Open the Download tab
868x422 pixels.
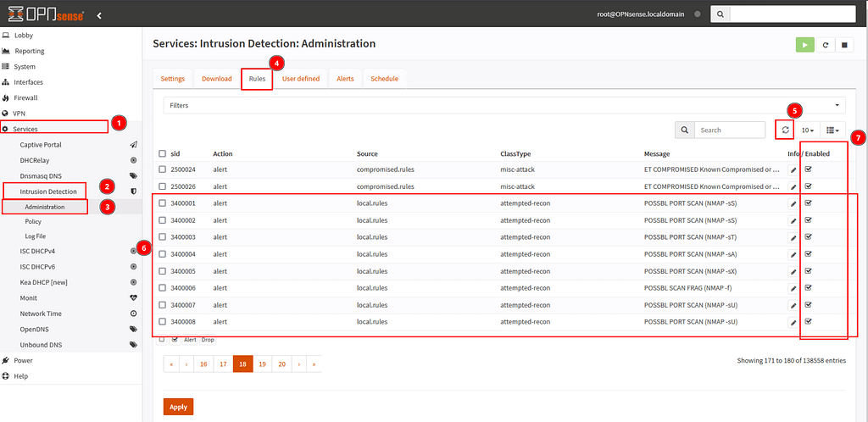click(x=217, y=79)
